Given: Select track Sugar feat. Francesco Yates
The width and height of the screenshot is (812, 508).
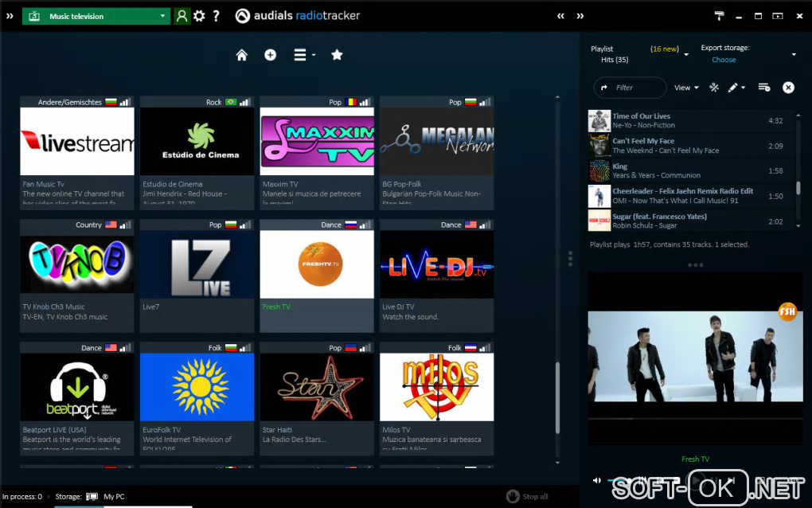Looking at the screenshot, I should pyautogui.click(x=691, y=221).
